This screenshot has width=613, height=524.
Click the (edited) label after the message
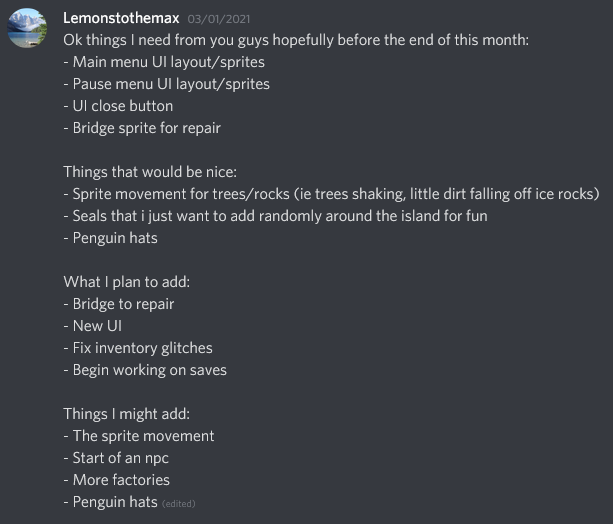click(x=178, y=503)
